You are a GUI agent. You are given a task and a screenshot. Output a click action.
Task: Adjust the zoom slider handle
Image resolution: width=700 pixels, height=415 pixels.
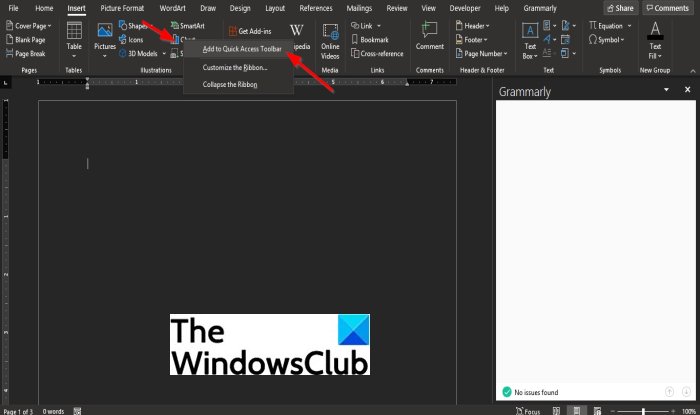tap(643, 411)
